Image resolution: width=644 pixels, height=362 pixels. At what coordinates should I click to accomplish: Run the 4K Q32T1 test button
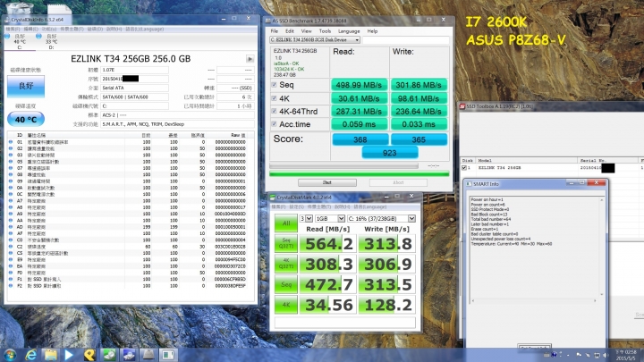click(286, 264)
